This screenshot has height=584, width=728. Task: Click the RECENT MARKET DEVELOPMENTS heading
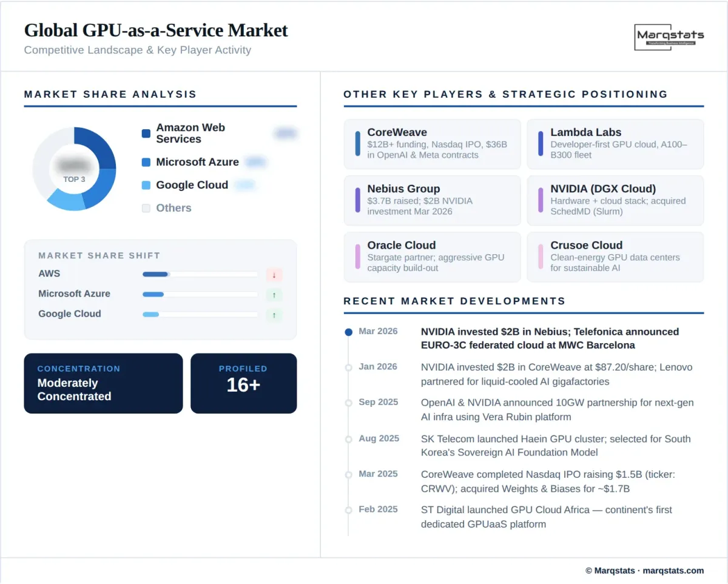click(x=454, y=301)
